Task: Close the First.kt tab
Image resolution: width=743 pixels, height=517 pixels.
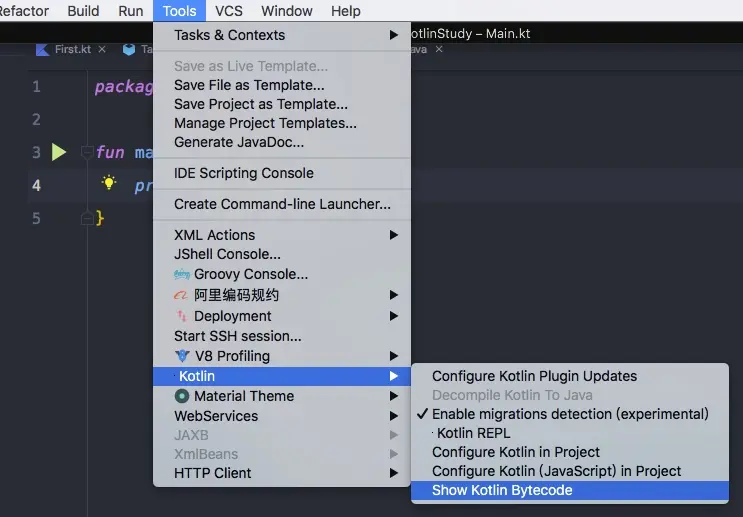Action: click(x=102, y=49)
